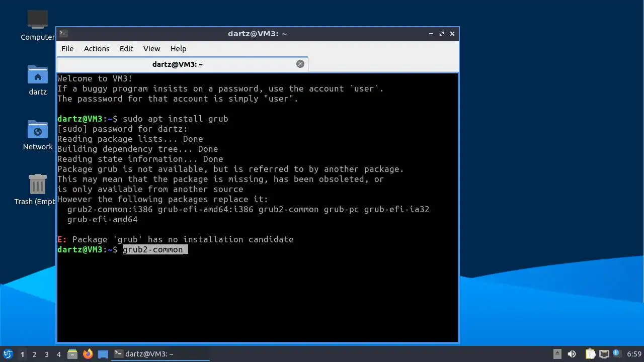This screenshot has width=644, height=362.
Task: Click the '[sudo] password for dartz:' line
Action: 123,129
